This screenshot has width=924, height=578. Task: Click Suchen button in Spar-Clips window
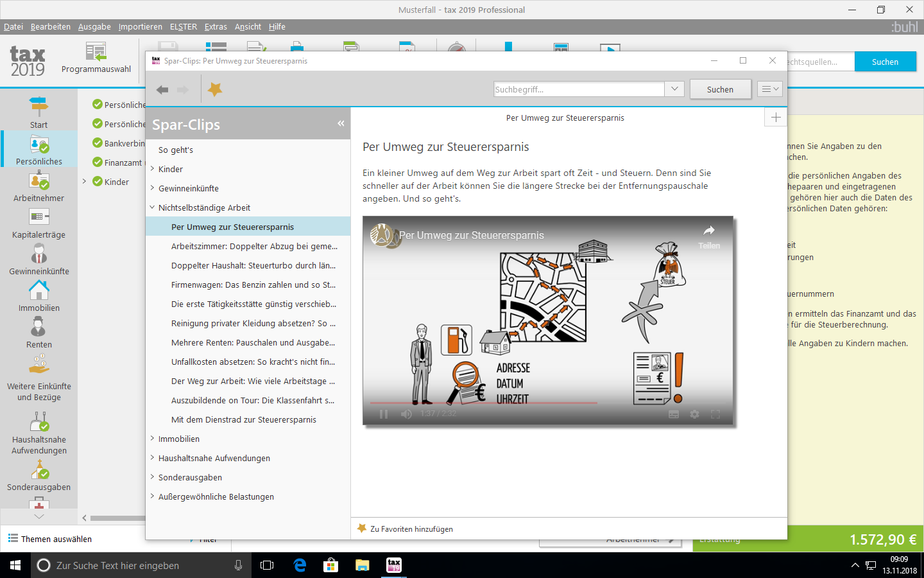coord(720,89)
